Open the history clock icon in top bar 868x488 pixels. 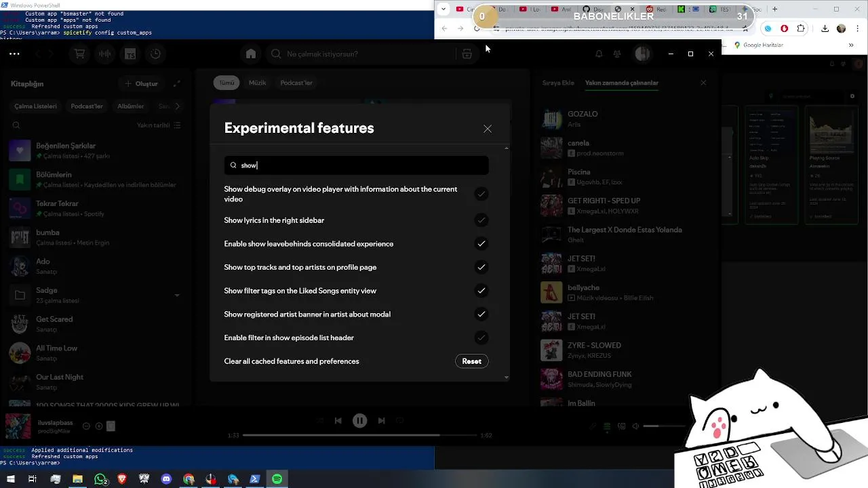click(155, 54)
